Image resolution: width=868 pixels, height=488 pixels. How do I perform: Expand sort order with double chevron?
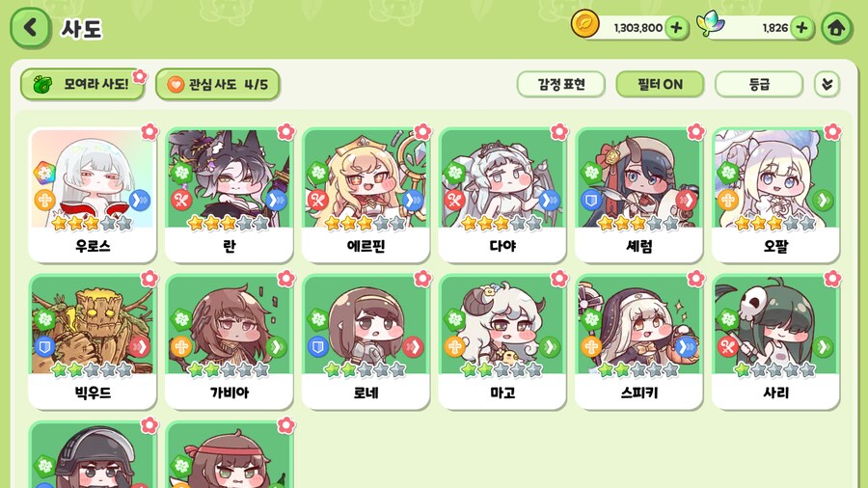pos(827,85)
